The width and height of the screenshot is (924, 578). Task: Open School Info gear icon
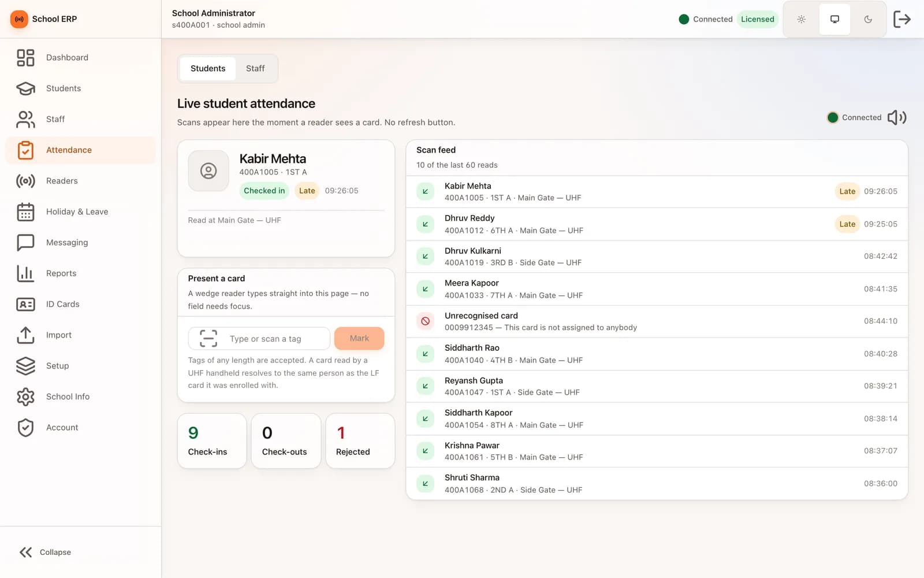(x=25, y=397)
